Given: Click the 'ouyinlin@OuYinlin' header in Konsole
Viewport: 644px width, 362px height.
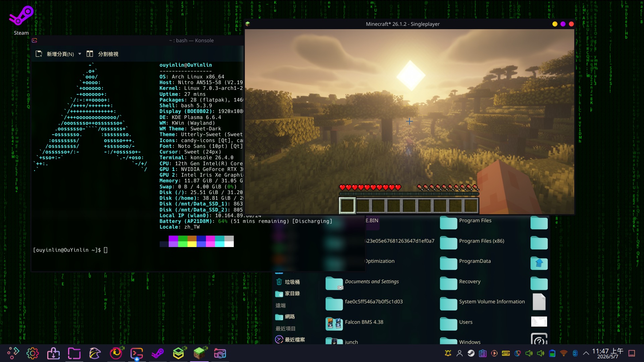Looking at the screenshot, I should (185, 65).
